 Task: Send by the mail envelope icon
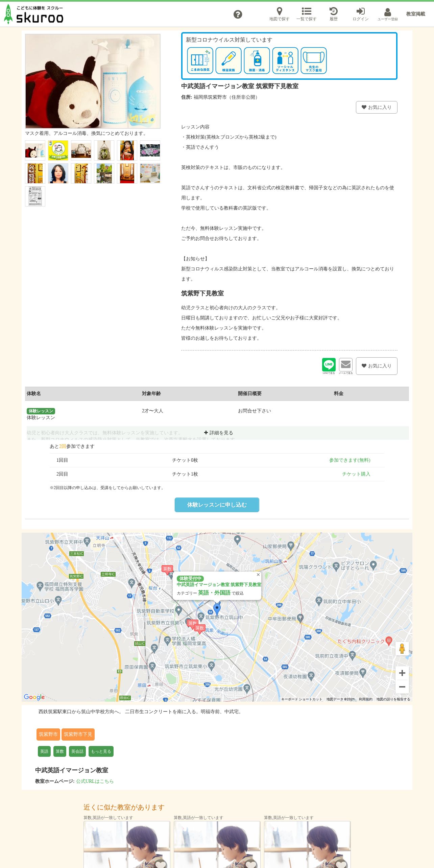tap(346, 365)
